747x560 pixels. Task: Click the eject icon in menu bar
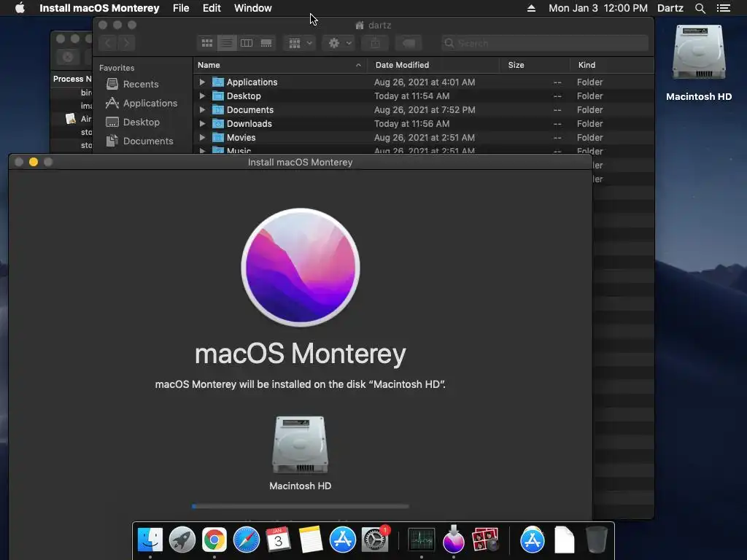click(x=531, y=8)
